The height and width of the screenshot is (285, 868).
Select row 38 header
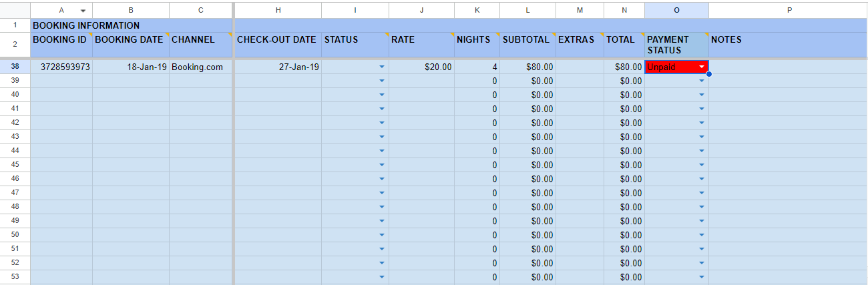(x=15, y=67)
